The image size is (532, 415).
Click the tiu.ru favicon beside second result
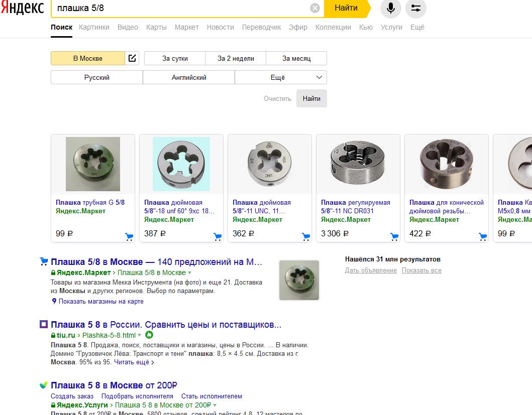(x=43, y=324)
